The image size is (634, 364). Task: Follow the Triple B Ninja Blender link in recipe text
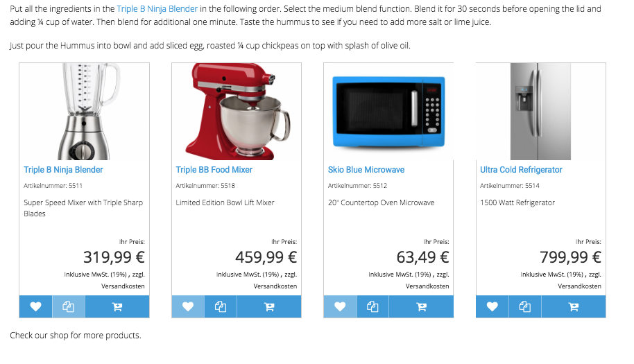pos(157,8)
